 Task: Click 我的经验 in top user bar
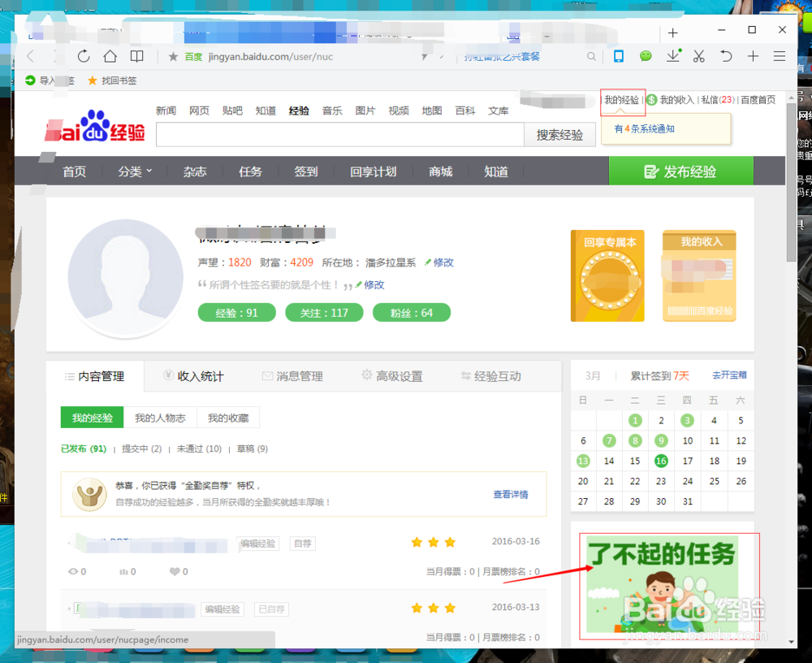tap(621, 100)
